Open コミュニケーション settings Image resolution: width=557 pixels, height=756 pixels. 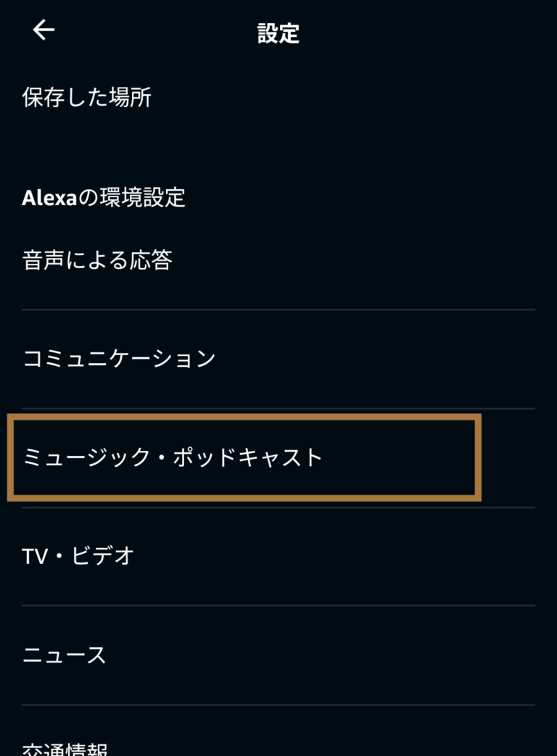pos(120,359)
